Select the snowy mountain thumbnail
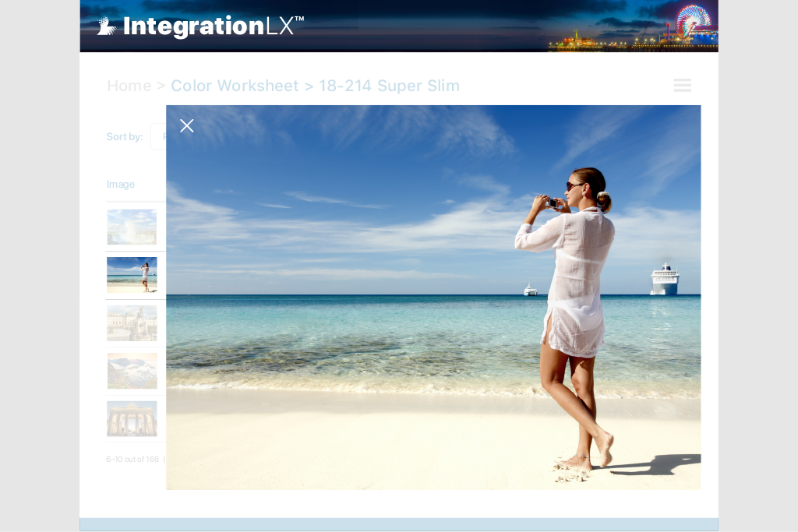The height and width of the screenshot is (532, 798). (x=132, y=371)
